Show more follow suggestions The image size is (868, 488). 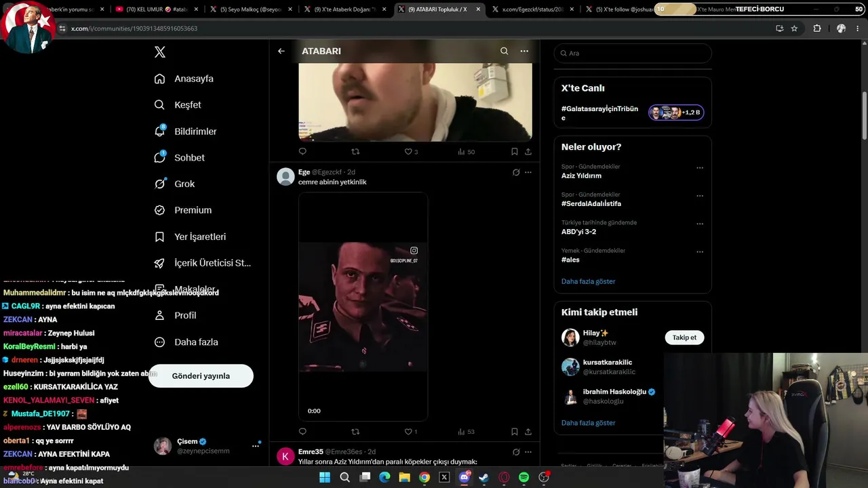[x=588, y=423]
